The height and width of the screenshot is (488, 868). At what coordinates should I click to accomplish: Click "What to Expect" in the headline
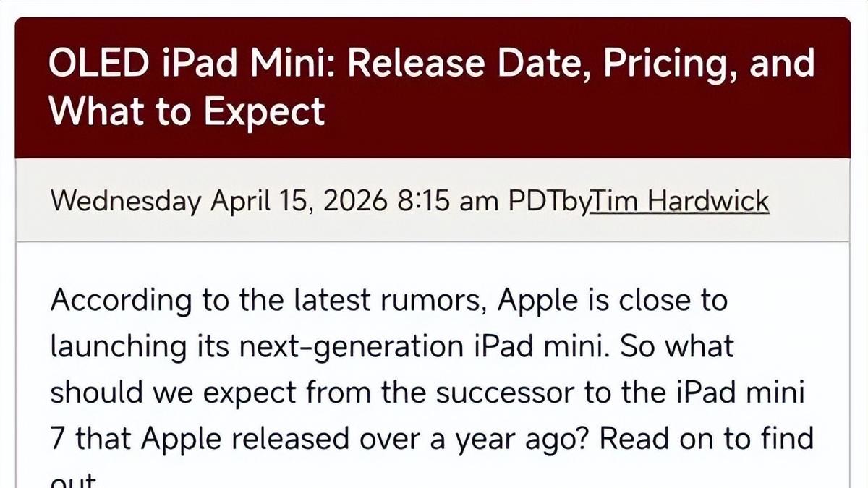(187, 113)
